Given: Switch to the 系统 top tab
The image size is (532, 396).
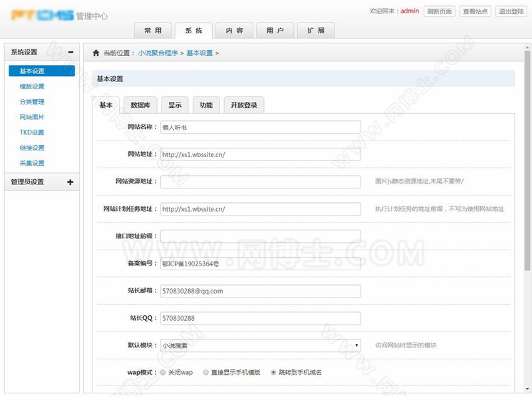Looking at the screenshot, I should click(194, 31).
